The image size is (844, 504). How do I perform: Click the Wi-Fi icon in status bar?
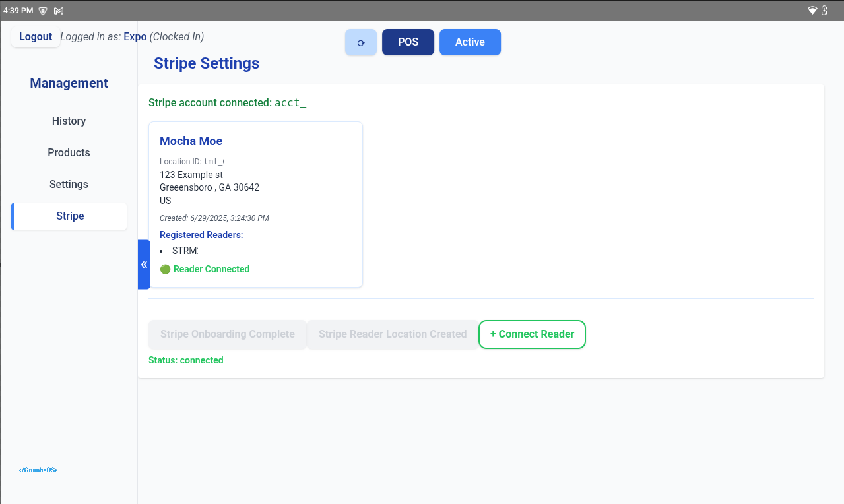pos(812,11)
